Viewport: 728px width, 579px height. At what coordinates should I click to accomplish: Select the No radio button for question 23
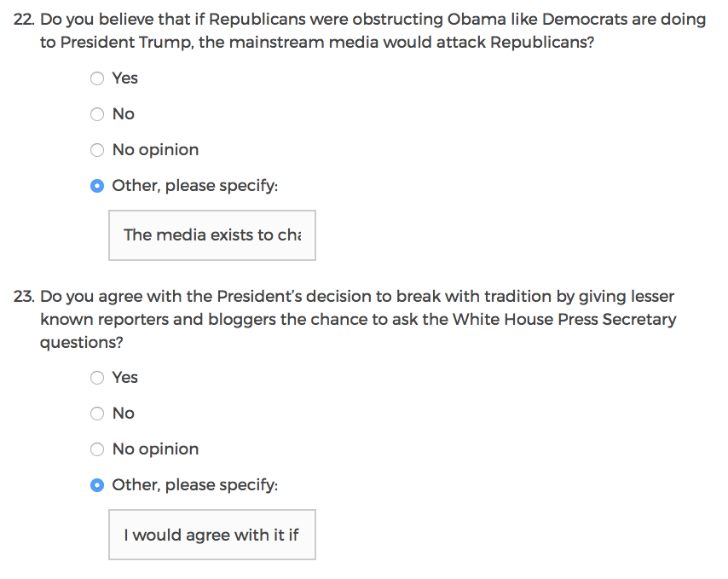(x=97, y=414)
